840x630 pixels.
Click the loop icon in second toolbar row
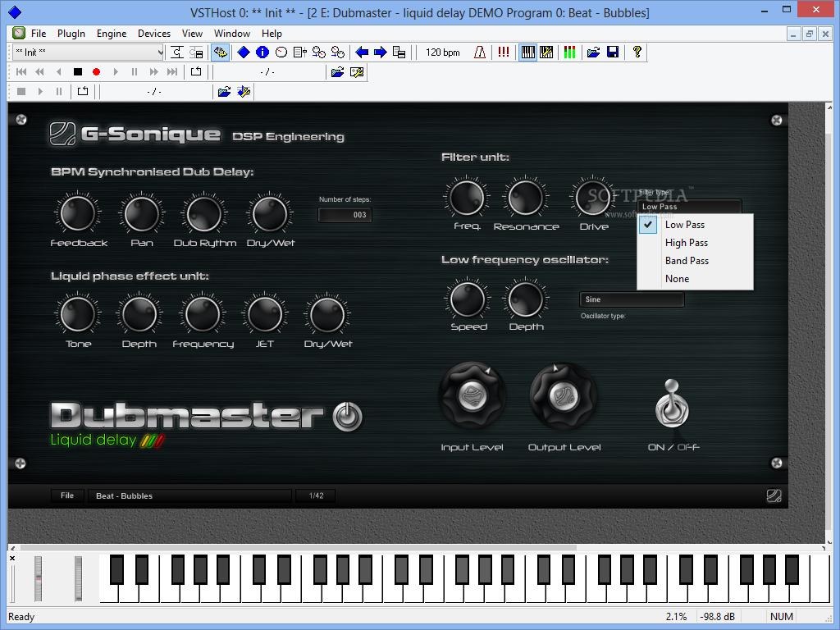196,72
